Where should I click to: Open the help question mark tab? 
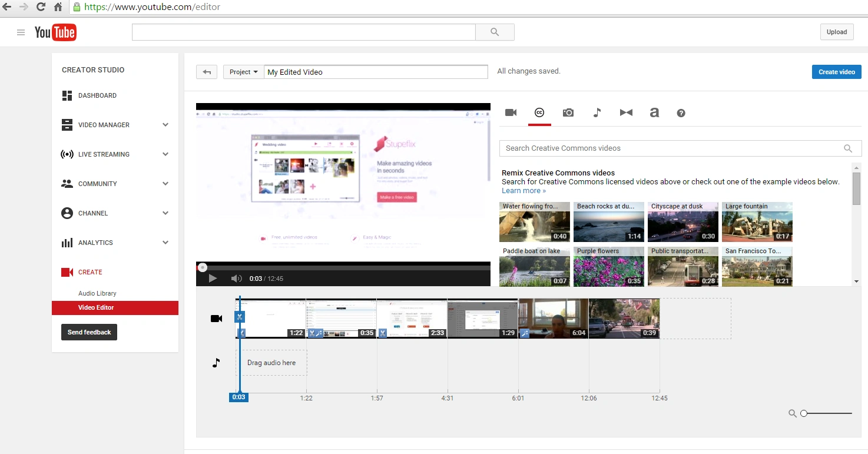click(681, 113)
